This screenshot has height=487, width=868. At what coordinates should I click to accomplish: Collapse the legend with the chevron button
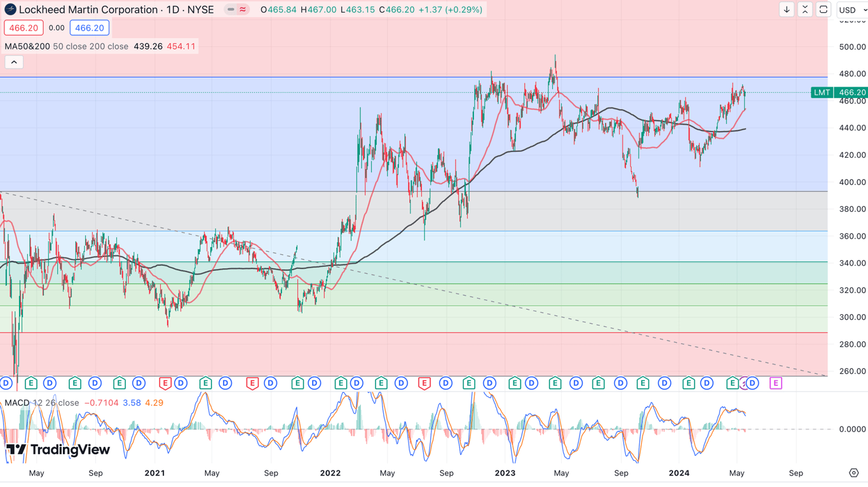(x=14, y=62)
